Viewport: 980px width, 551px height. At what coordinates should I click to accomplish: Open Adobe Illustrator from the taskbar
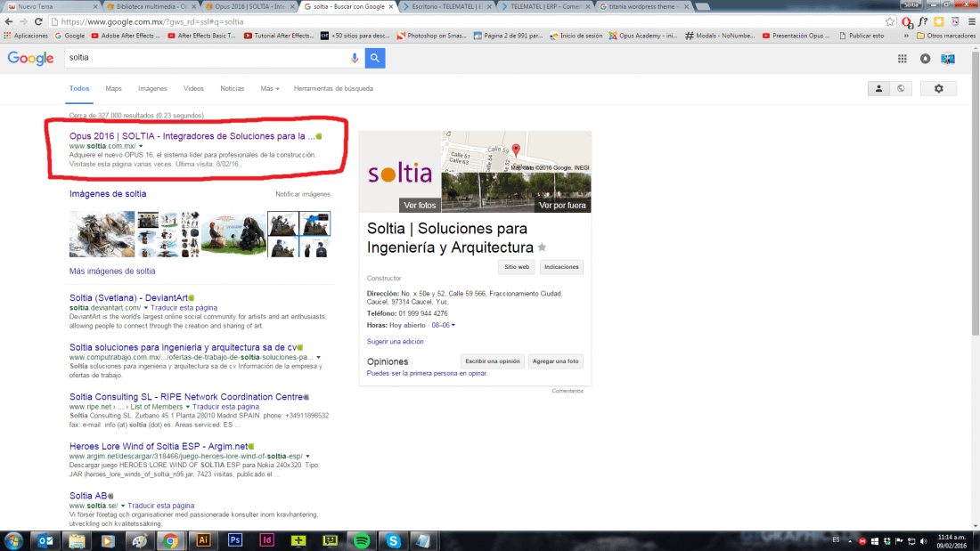(203, 540)
